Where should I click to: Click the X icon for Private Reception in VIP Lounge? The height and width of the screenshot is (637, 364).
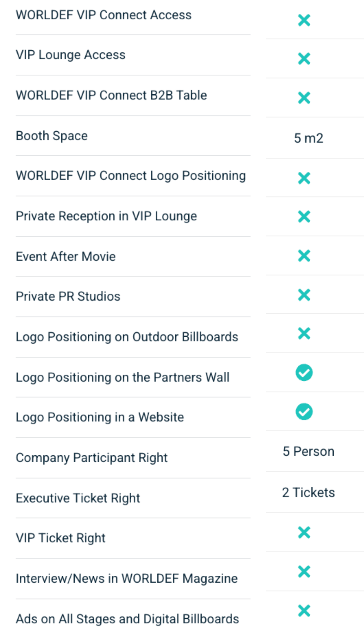(304, 217)
